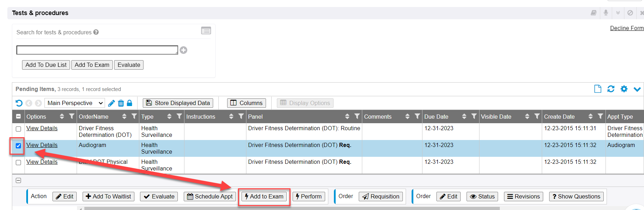
Task: Click the refresh icon in Pending Items header
Action: [611, 89]
